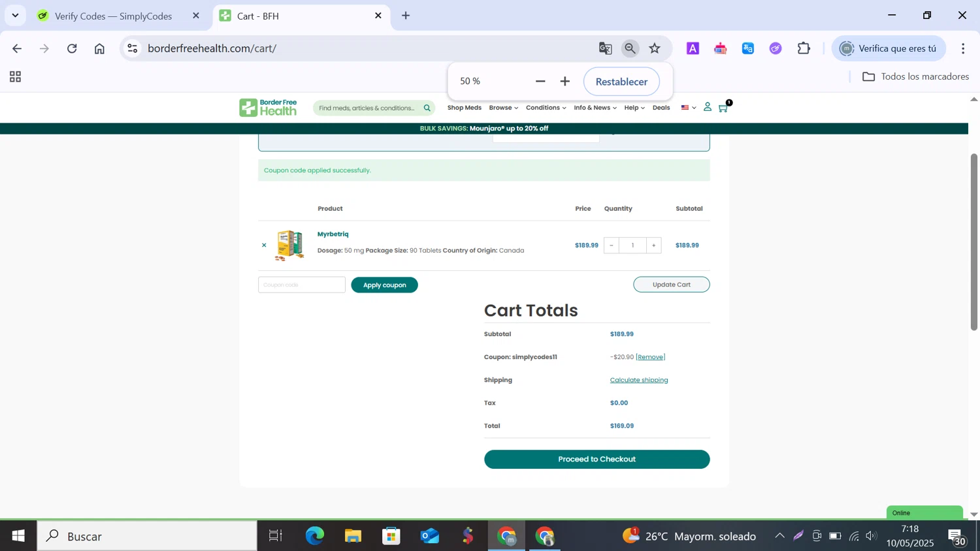Zoom out with the minus button
The width and height of the screenshot is (980, 551).
coord(540,82)
